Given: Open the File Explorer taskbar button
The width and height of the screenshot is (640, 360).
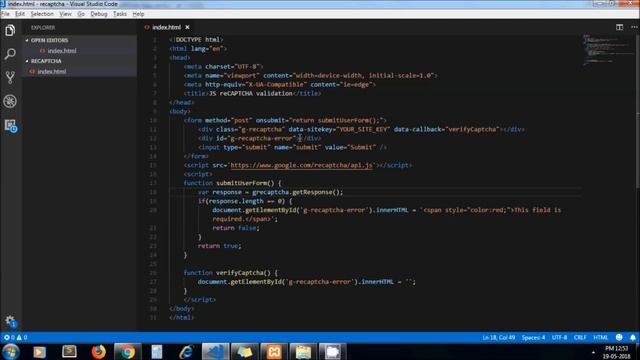Looking at the screenshot, I should (x=303, y=352).
